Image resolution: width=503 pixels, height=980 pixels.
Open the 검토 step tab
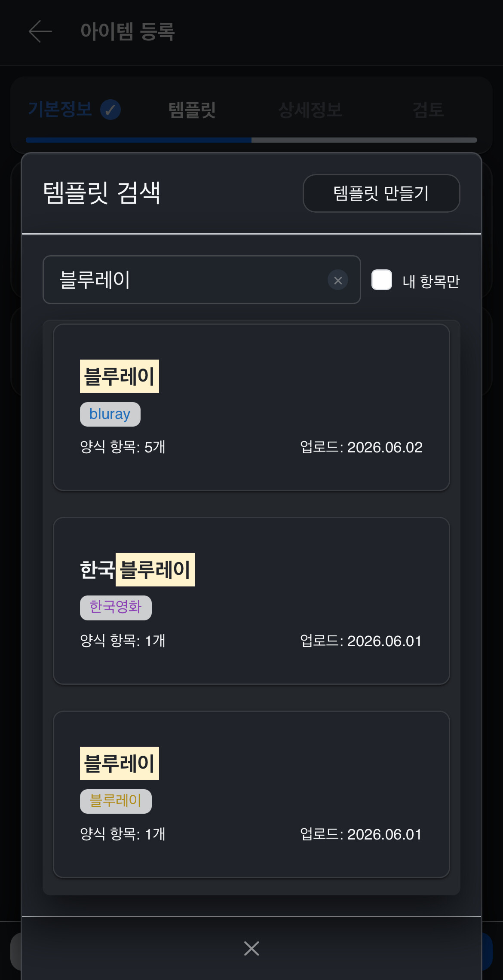point(428,110)
